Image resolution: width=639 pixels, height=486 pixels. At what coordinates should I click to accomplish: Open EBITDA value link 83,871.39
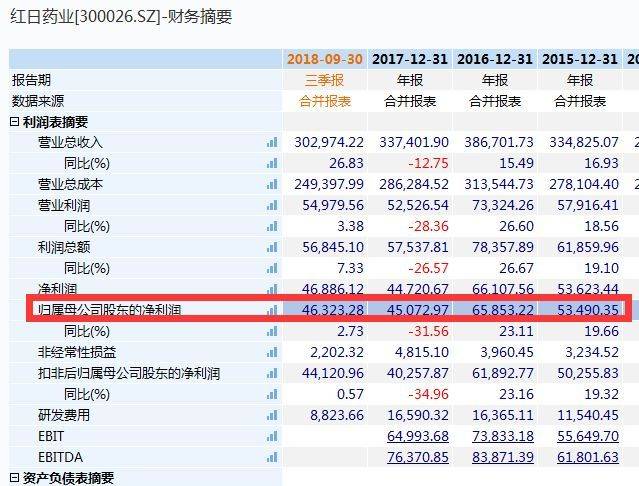[503, 457]
